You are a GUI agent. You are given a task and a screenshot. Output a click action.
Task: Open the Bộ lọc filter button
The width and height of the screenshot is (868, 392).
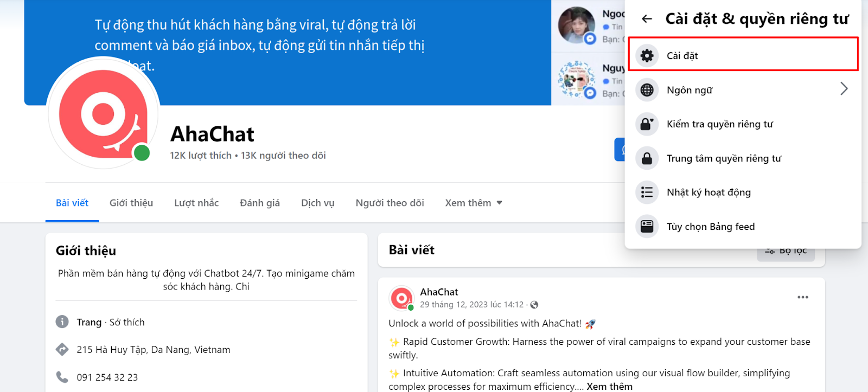click(786, 250)
